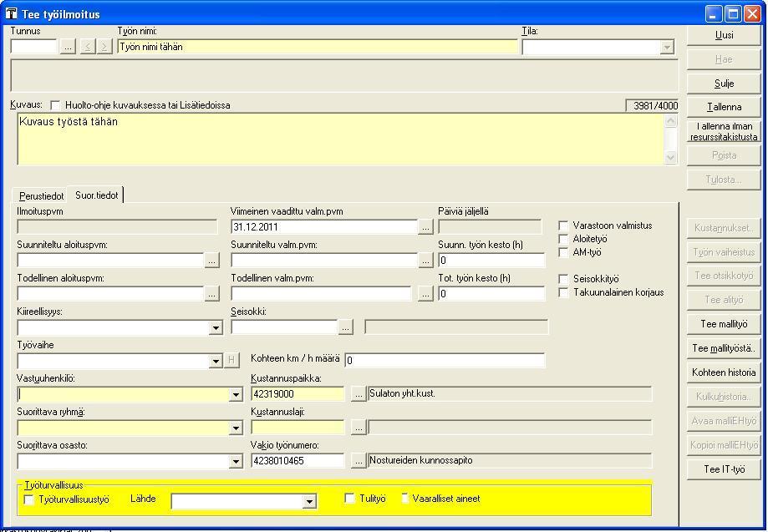Enable the Tulityö checkbox
768x532 pixels.
click(x=349, y=499)
